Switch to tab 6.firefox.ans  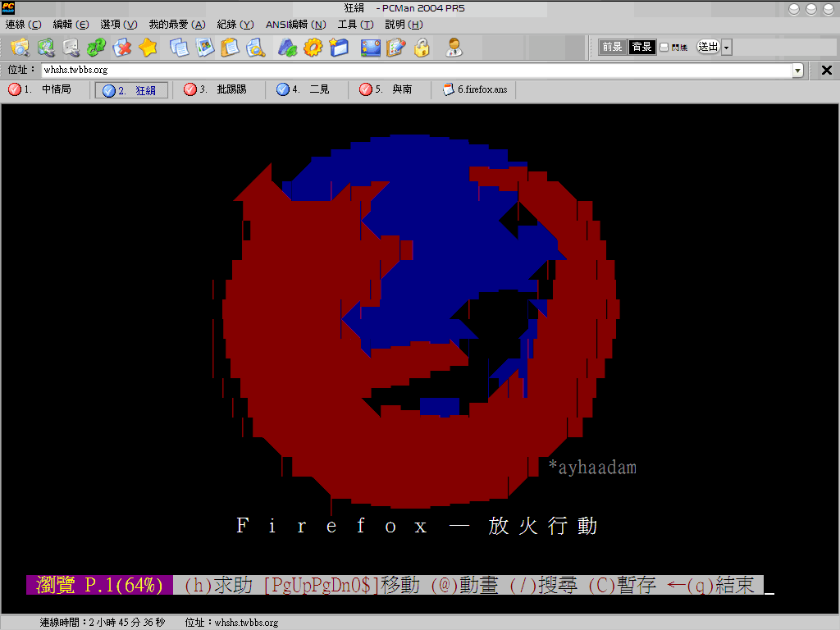pyautogui.click(x=475, y=89)
